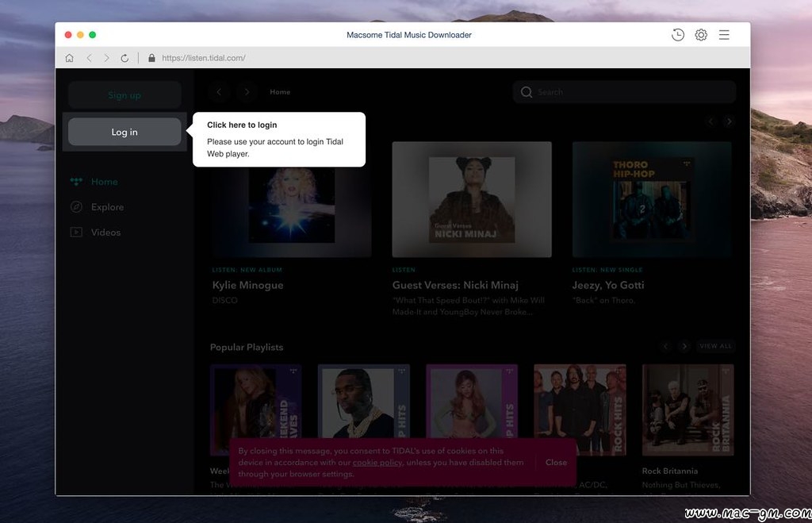Image resolution: width=812 pixels, height=523 pixels.
Task: Open the Videos sidebar item
Action: click(105, 233)
